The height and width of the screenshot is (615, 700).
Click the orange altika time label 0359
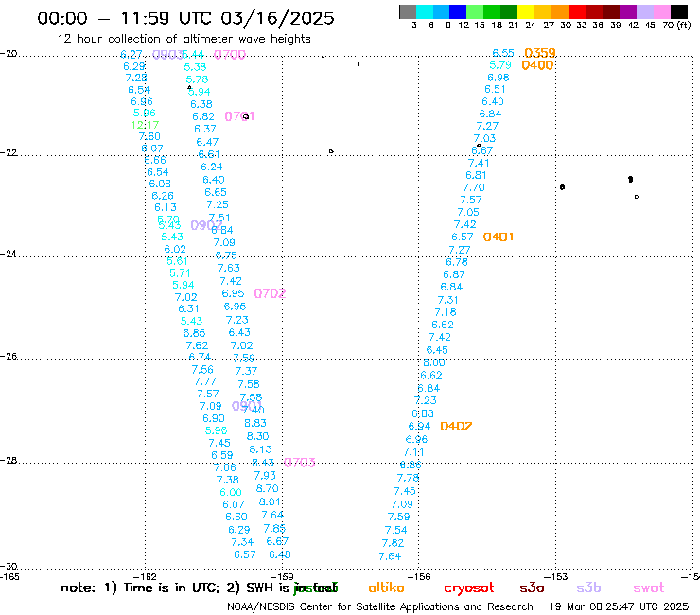click(x=540, y=53)
